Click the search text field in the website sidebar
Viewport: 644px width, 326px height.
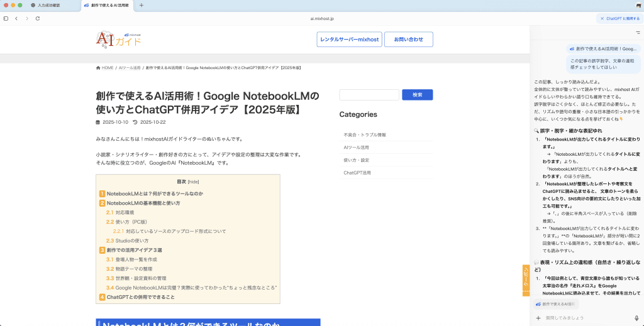pyautogui.click(x=369, y=95)
